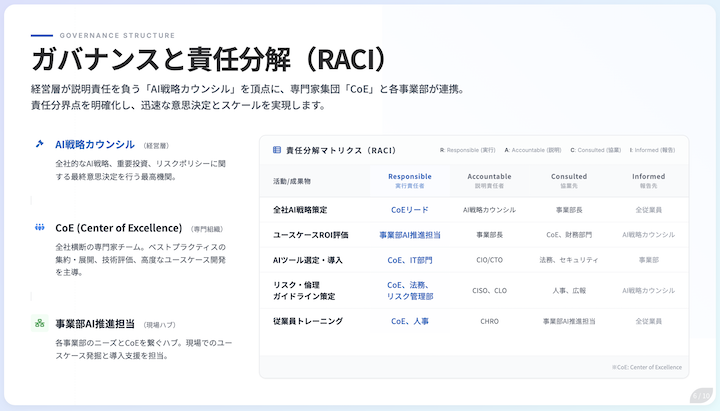Click the CoE people group icon
Image resolution: width=720 pixels, height=411 pixels.
coord(39,227)
